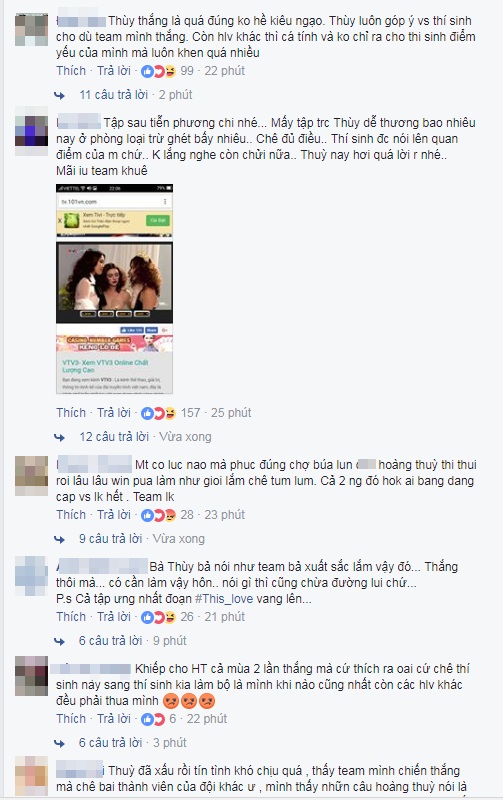Click the reply arrow beside 11 câu trả lời

(60, 95)
